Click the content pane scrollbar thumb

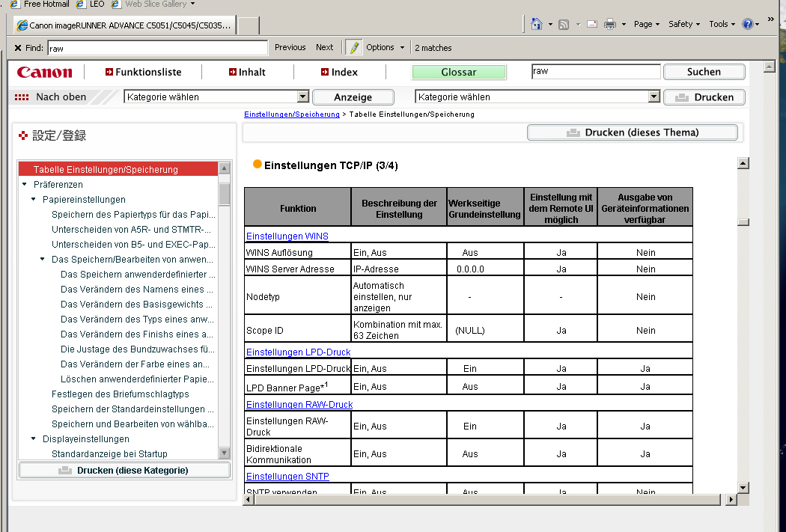point(744,222)
